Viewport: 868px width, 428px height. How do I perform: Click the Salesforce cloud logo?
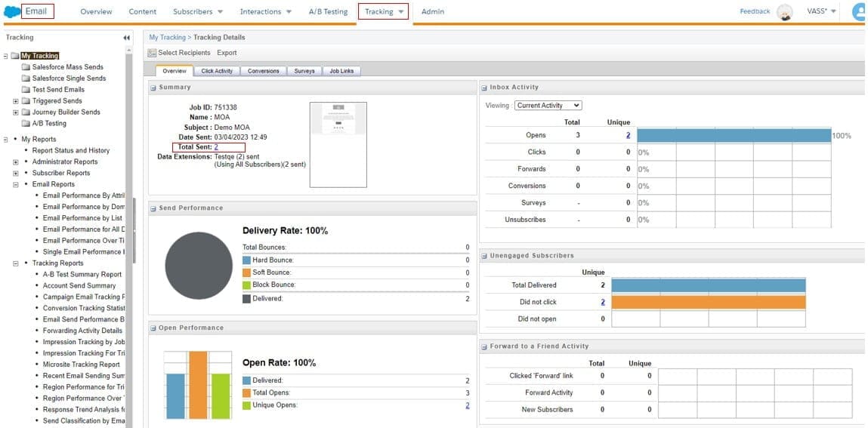click(12, 11)
